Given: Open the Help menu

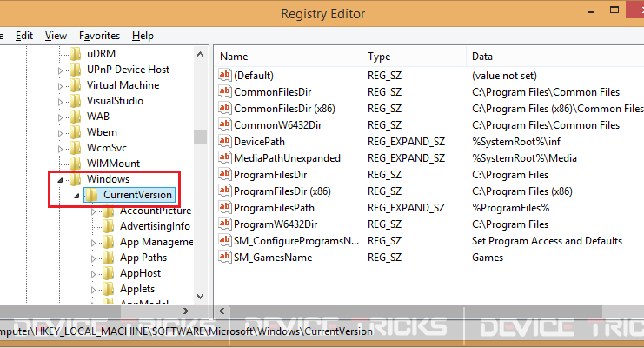Looking at the screenshot, I should [x=143, y=36].
